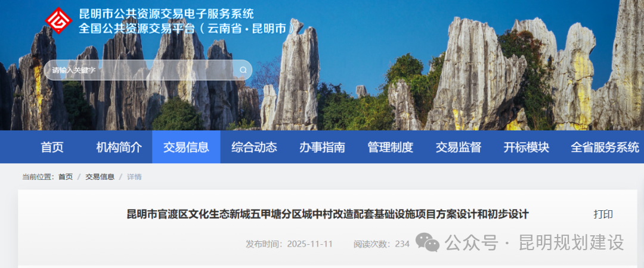
Task: Focus the keyword search input field
Action: click(148, 70)
